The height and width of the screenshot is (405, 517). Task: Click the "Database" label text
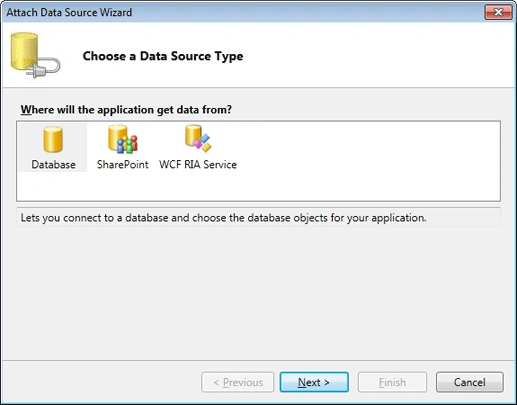[53, 164]
